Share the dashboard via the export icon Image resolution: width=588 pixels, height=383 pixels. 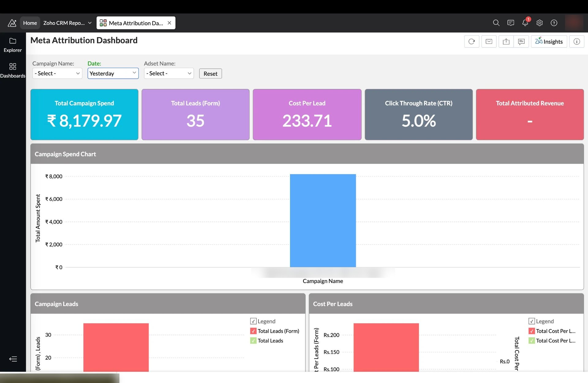pos(506,41)
